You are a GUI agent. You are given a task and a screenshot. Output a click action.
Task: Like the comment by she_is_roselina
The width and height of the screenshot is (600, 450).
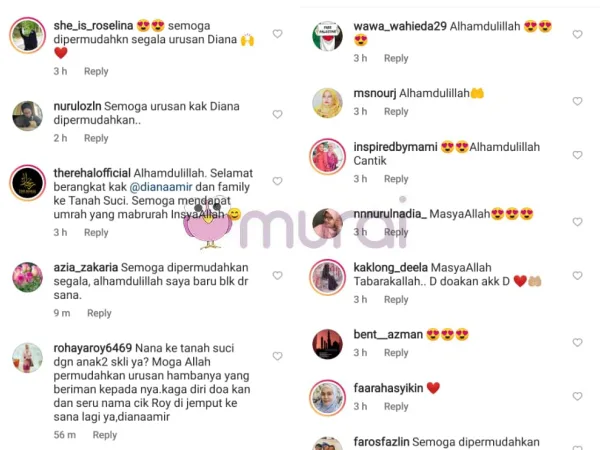click(277, 34)
